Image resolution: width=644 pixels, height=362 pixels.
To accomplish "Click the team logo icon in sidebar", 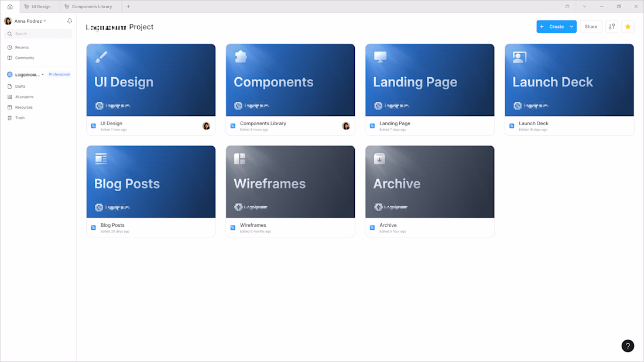I will [x=10, y=75].
